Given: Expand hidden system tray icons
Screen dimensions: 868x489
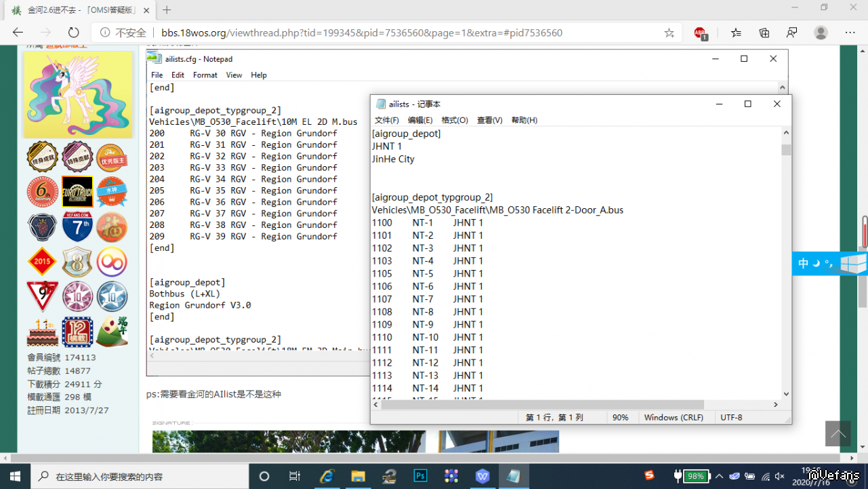Looking at the screenshot, I should pyautogui.click(x=719, y=476).
